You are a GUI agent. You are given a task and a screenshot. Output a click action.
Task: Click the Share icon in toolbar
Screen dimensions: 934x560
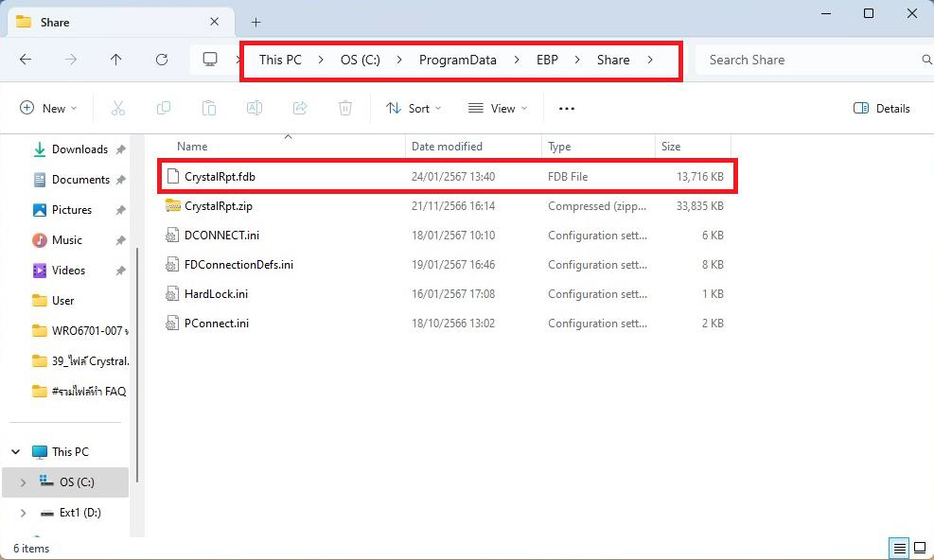[300, 109]
